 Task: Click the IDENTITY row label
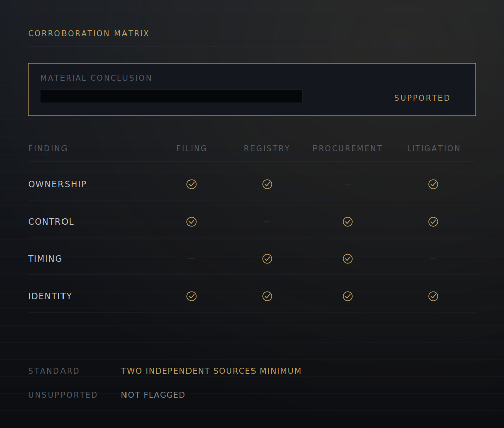click(50, 296)
